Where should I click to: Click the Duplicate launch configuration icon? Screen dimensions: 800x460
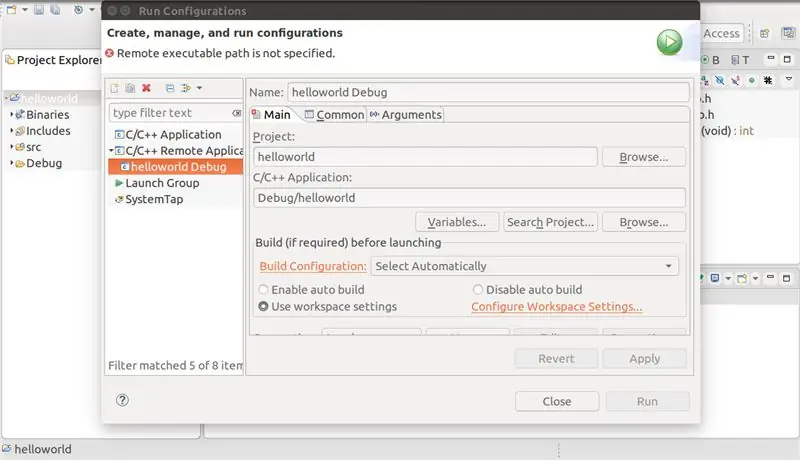(130, 88)
